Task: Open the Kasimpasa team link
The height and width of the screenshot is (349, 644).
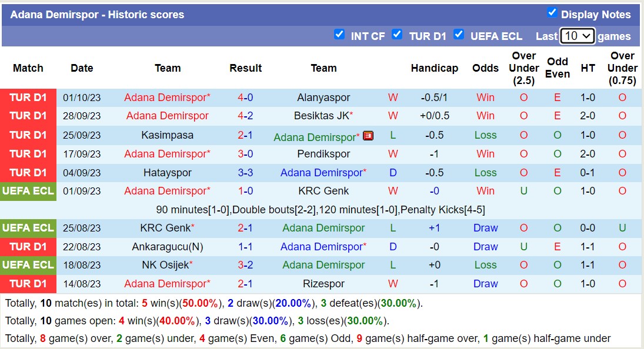Action: [168, 135]
